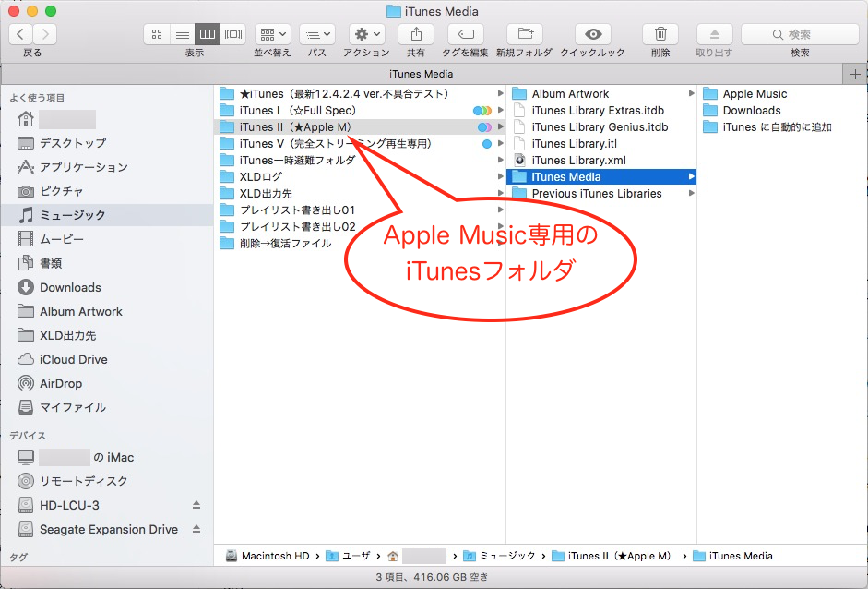
Task: Eject the HD-LCU-3 drive
Action: pos(196,505)
